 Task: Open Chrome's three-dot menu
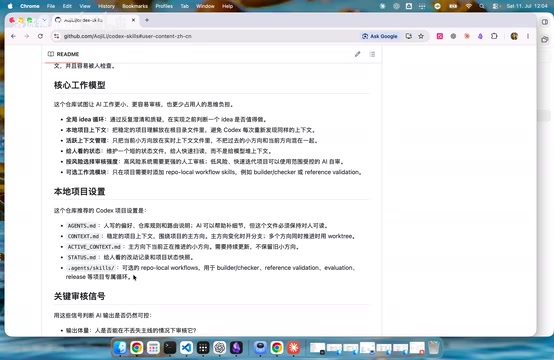coord(528,36)
